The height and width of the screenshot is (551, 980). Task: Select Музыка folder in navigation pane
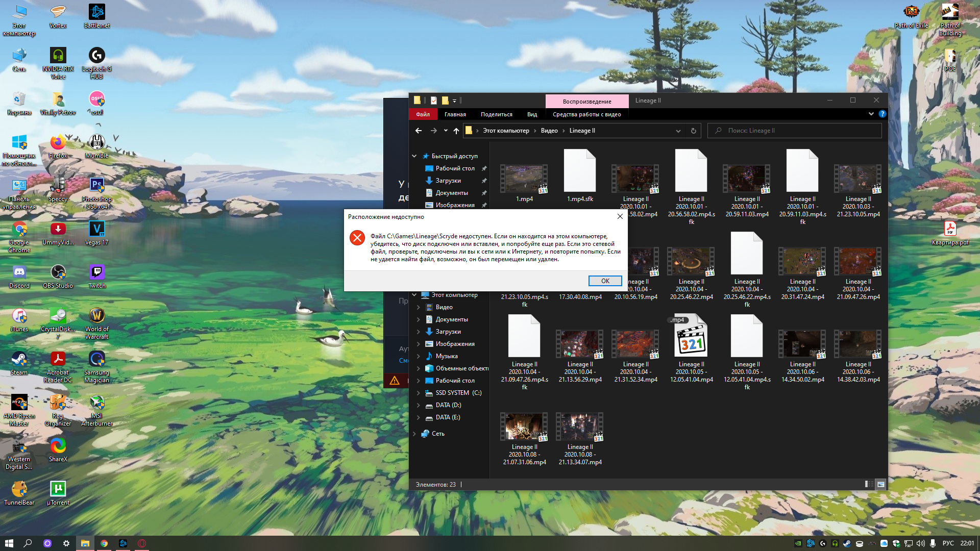(x=446, y=356)
